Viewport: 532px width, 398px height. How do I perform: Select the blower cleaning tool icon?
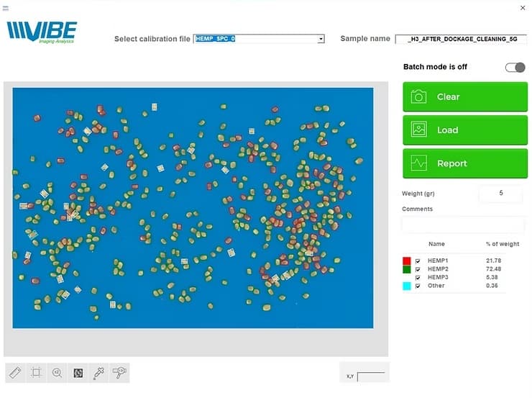click(119, 372)
